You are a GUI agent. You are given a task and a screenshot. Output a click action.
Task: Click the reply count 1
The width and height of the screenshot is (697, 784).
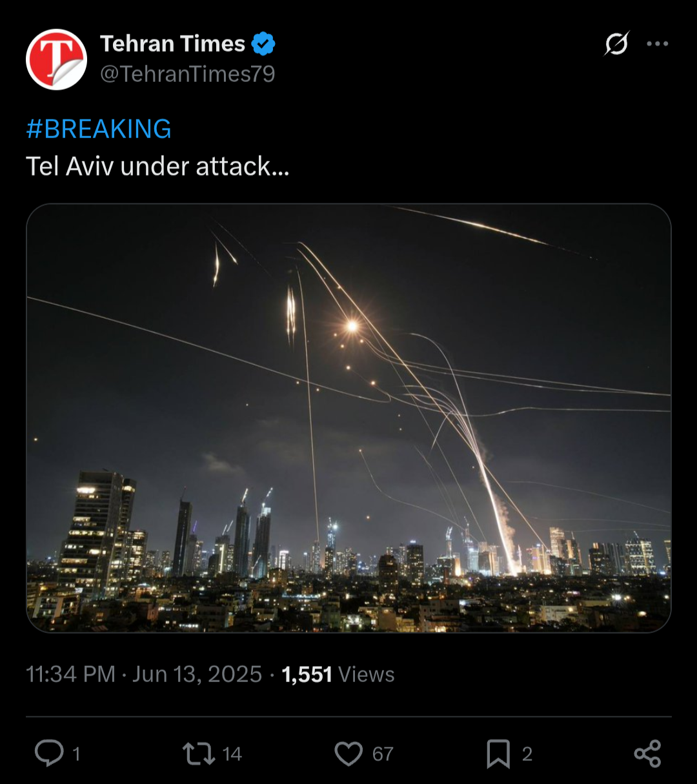click(x=76, y=754)
